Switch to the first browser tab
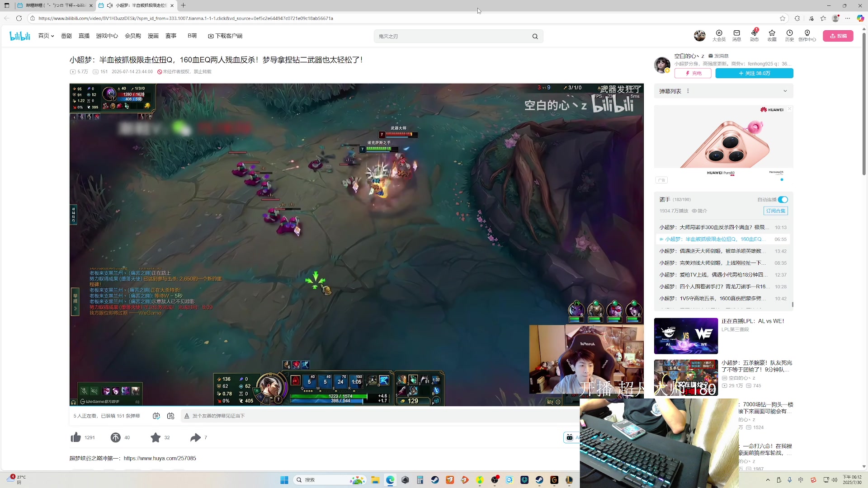Viewport: 868px width, 488px height. [55, 5]
